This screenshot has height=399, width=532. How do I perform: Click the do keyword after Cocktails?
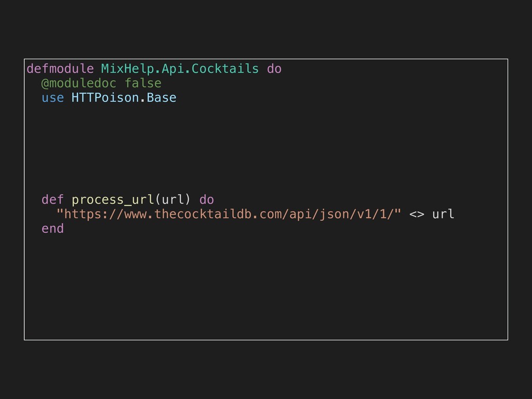(x=274, y=69)
